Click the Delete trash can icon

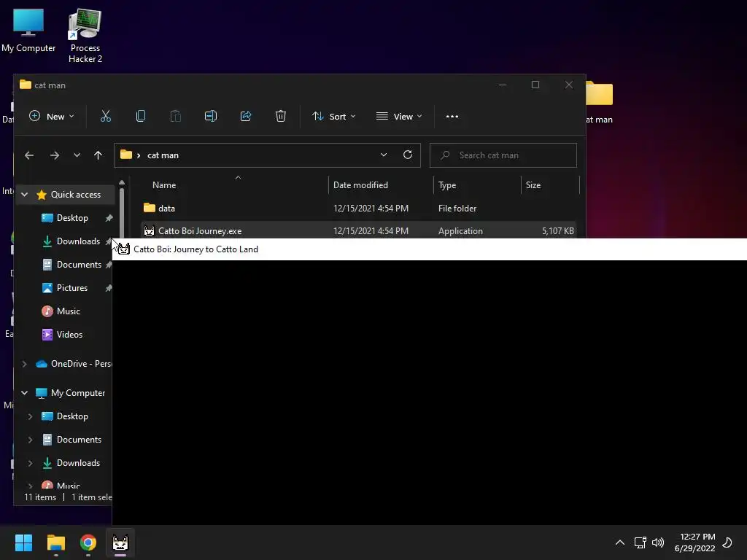[x=281, y=116]
